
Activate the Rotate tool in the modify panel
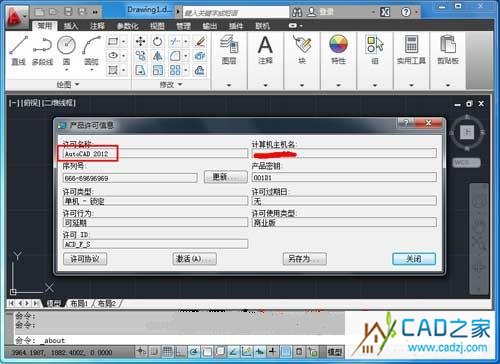[x=157, y=41]
